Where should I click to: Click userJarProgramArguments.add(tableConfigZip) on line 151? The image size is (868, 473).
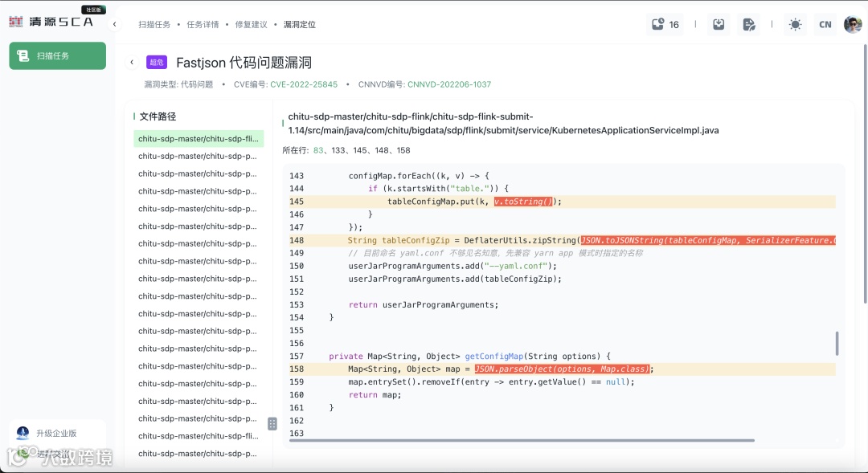(x=455, y=279)
